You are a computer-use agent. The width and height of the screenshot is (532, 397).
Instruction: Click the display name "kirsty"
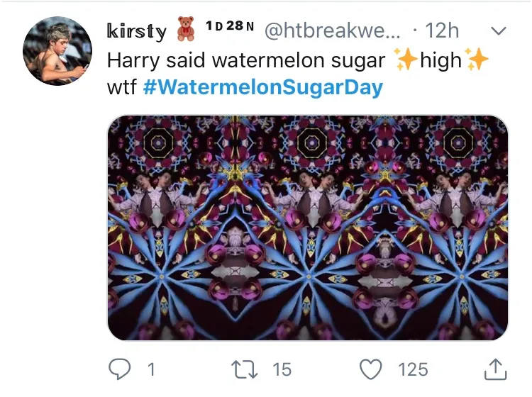[136, 31]
